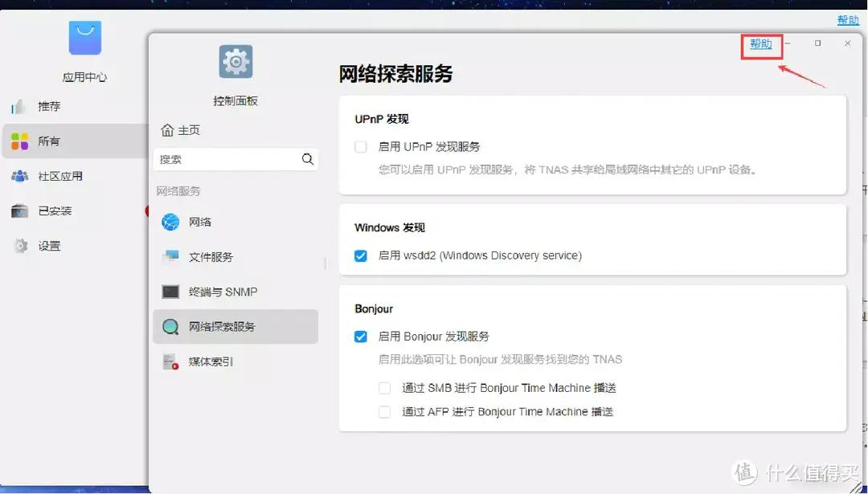Maximize the Control Panel window

click(x=817, y=43)
